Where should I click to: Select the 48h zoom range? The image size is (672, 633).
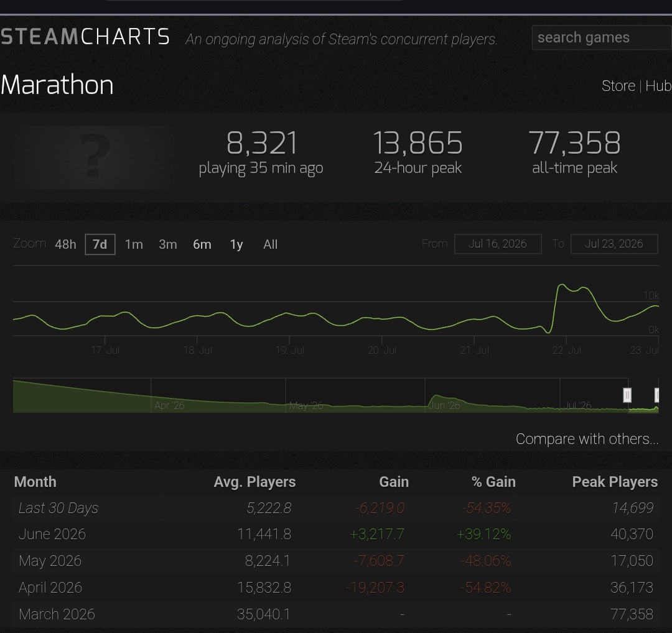tap(65, 244)
